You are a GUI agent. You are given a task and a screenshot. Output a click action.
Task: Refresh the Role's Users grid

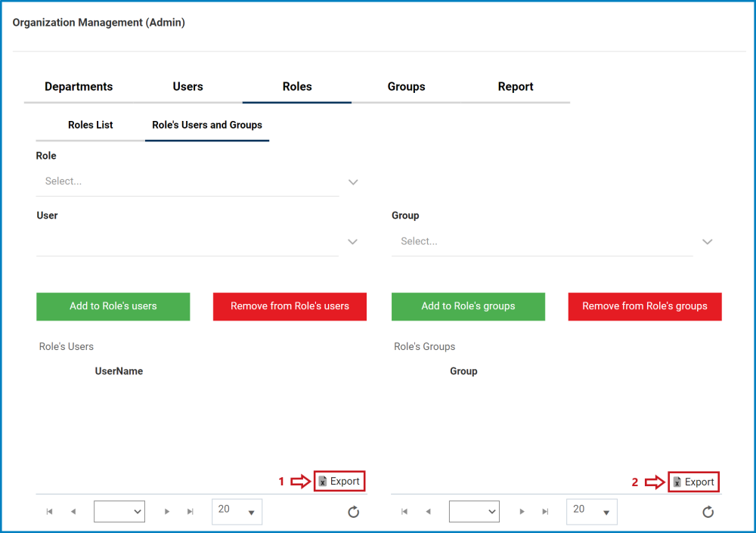[353, 512]
